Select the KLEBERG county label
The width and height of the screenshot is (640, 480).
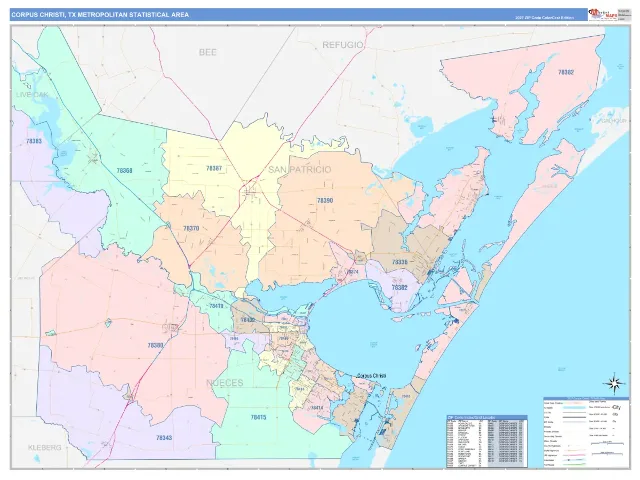[x=44, y=448]
